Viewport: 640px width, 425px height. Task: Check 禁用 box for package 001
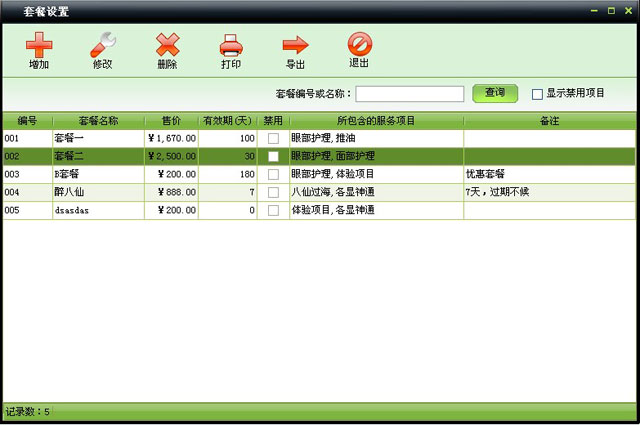point(273,138)
